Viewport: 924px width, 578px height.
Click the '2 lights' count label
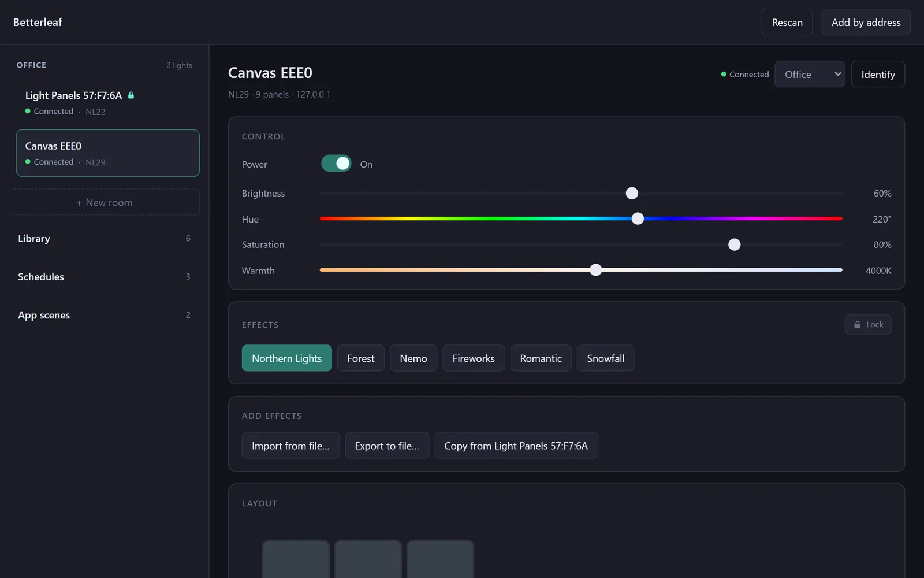pyautogui.click(x=179, y=65)
